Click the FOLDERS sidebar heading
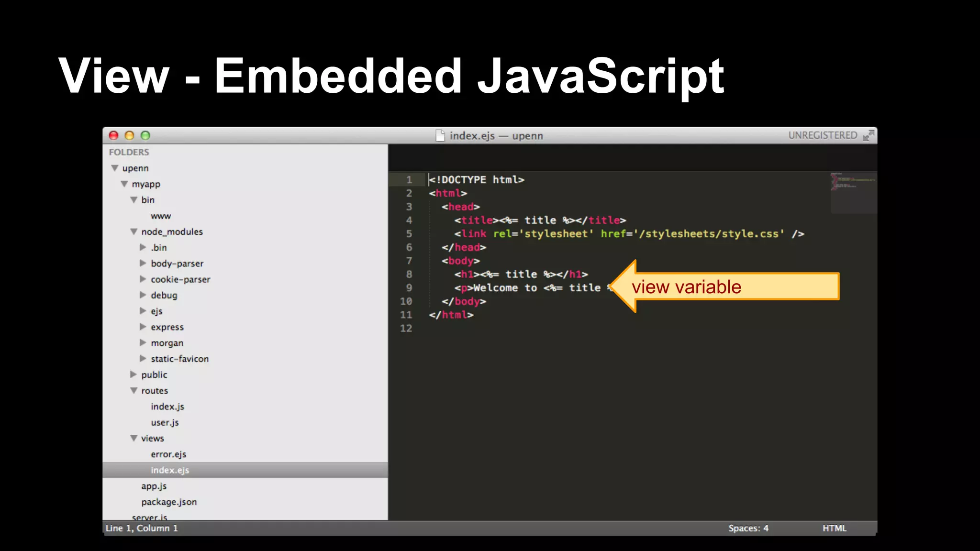980x551 pixels. 129,152
